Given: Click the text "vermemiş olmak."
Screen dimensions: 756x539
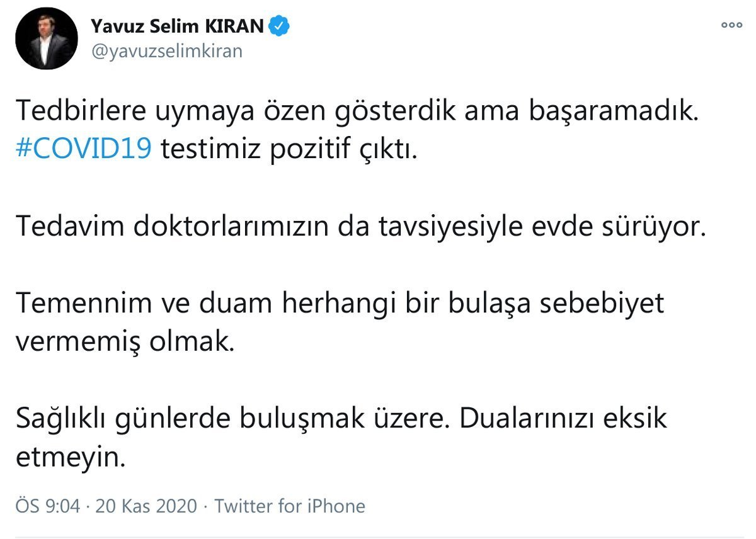Looking at the screenshot, I should click(x=123, y=342).
